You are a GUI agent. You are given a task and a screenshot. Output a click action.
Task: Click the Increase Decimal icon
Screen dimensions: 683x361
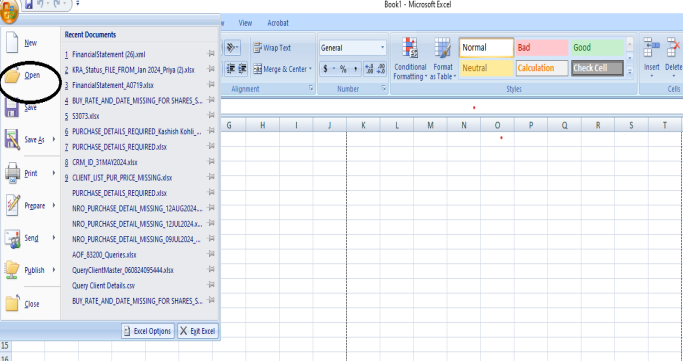coord(369,69)
